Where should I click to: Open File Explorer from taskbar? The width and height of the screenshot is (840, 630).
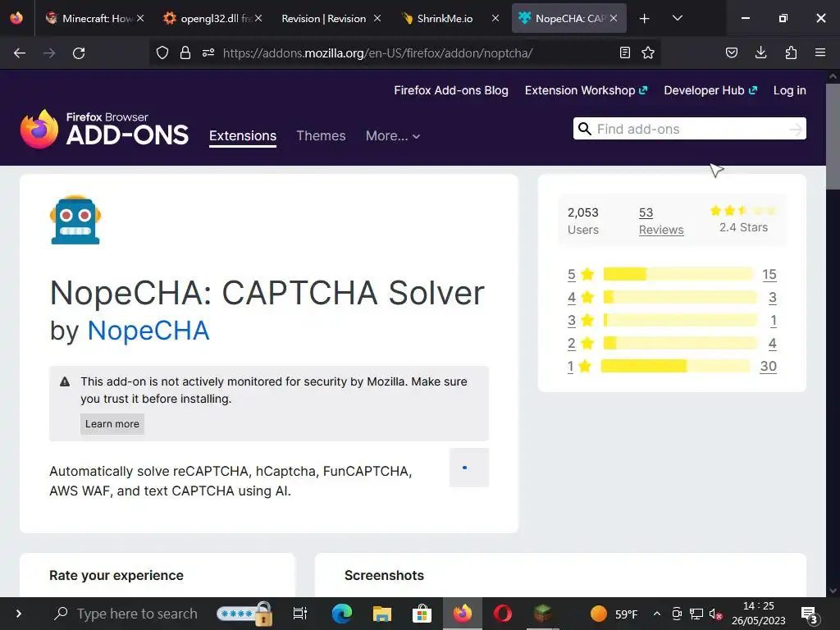coord(382,614)
